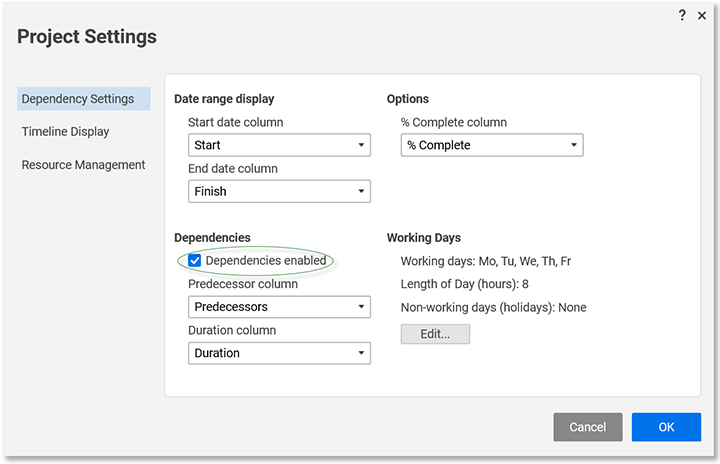720x464 pixels.
Task: Expand the Start date column dropdown
Action: [x=279, y=145]
